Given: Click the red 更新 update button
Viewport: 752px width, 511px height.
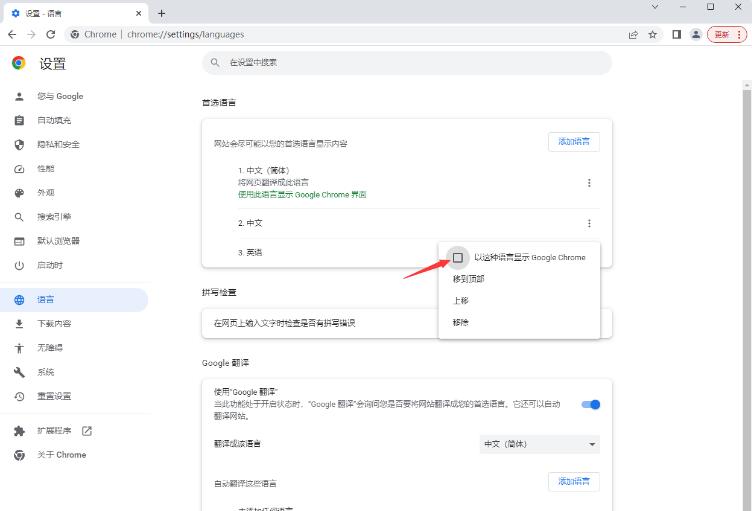Looking at the screenshot, I should 722,35.
